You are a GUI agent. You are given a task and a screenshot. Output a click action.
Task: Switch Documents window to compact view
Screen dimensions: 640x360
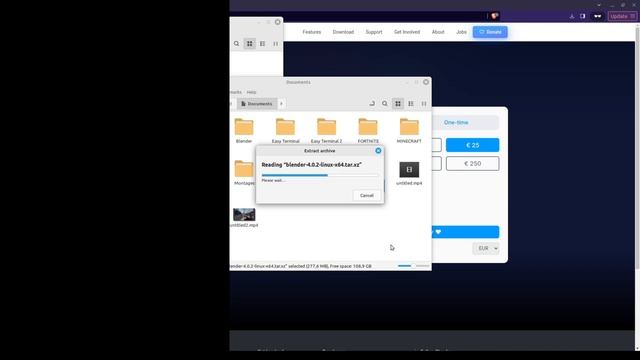(424, 104)
